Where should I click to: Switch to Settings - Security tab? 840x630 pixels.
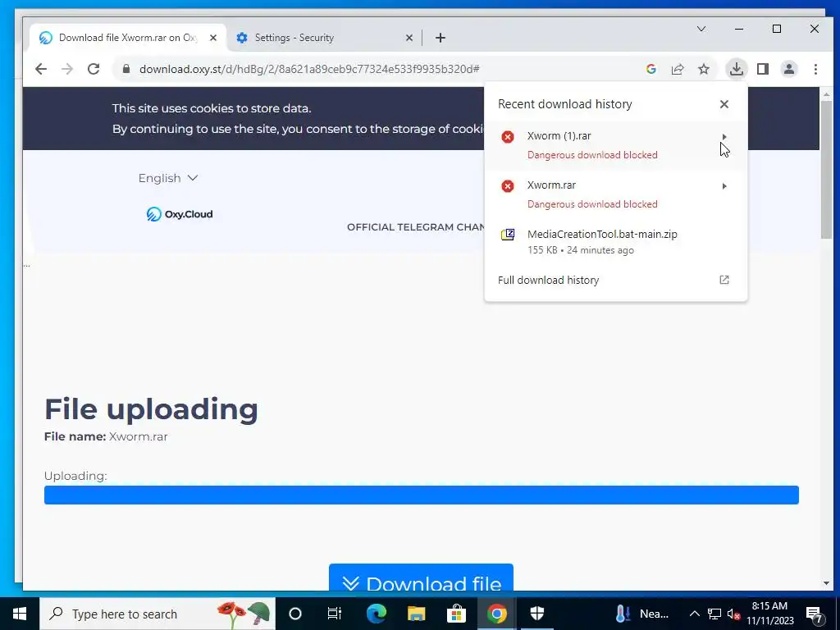click(x=324, y=38)
